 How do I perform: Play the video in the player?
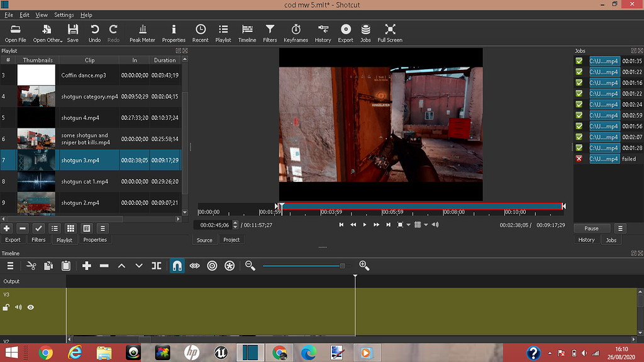pos(365,225)
